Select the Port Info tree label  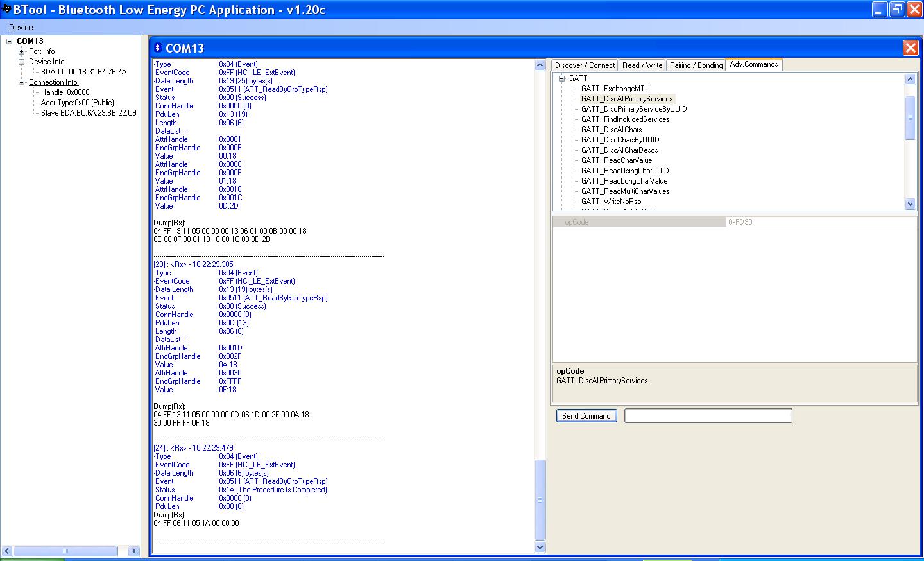pos(42,51)
